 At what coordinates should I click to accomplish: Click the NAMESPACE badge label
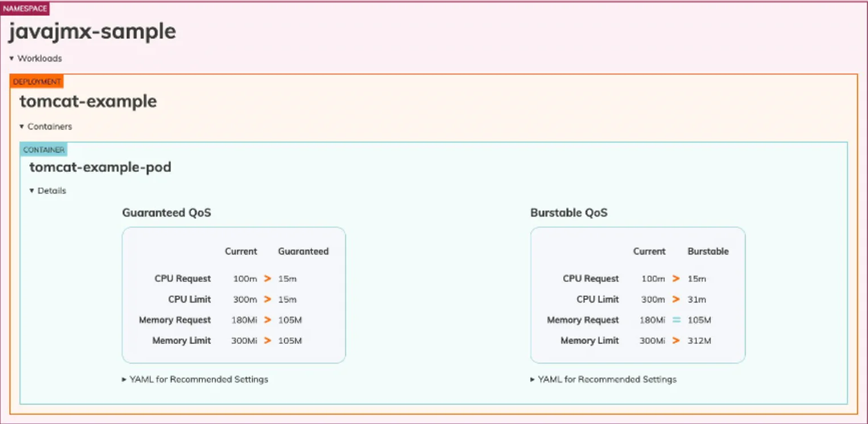pos(25,9)
